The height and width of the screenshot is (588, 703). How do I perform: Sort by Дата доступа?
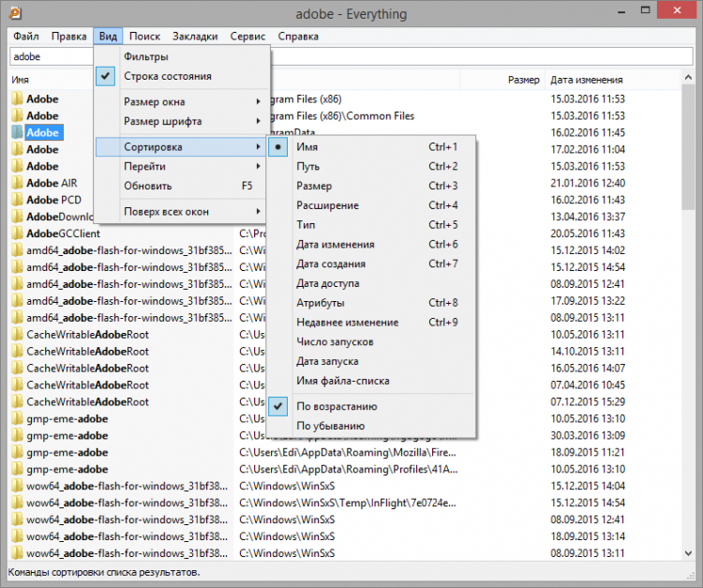(x=372, y=283)
